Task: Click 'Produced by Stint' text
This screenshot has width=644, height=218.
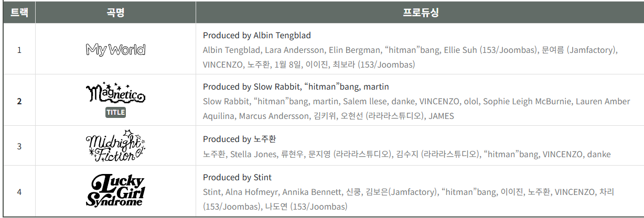Action: 237,177
